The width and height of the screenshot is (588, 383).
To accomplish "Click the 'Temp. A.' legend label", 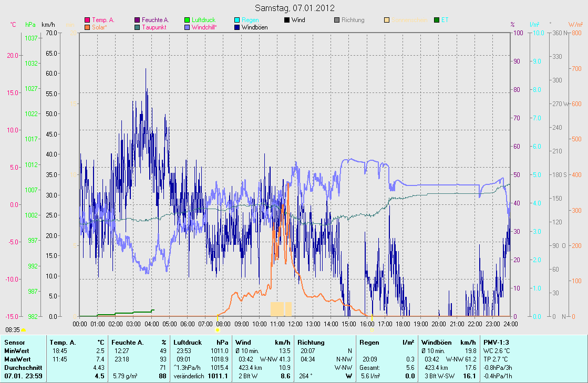I will (x=103, y=20).
